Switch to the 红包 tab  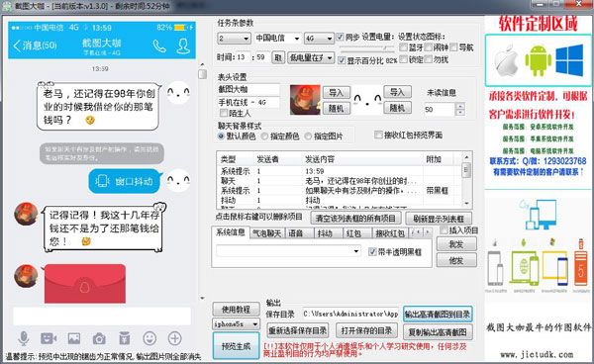(x=353, y=233)
